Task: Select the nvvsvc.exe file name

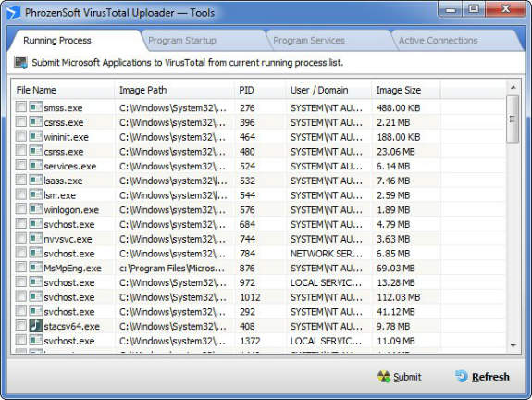Action: tap(68, 239)
